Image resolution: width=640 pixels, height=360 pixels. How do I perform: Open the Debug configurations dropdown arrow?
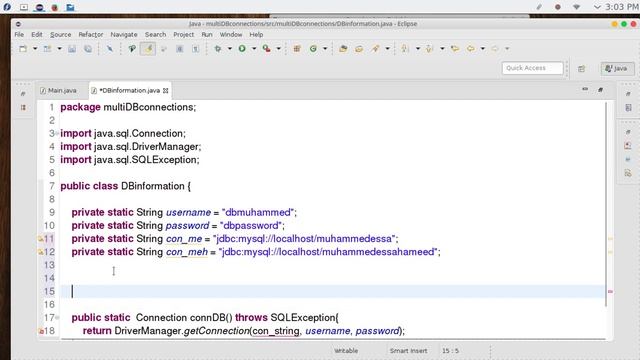[x=230, y=49]
